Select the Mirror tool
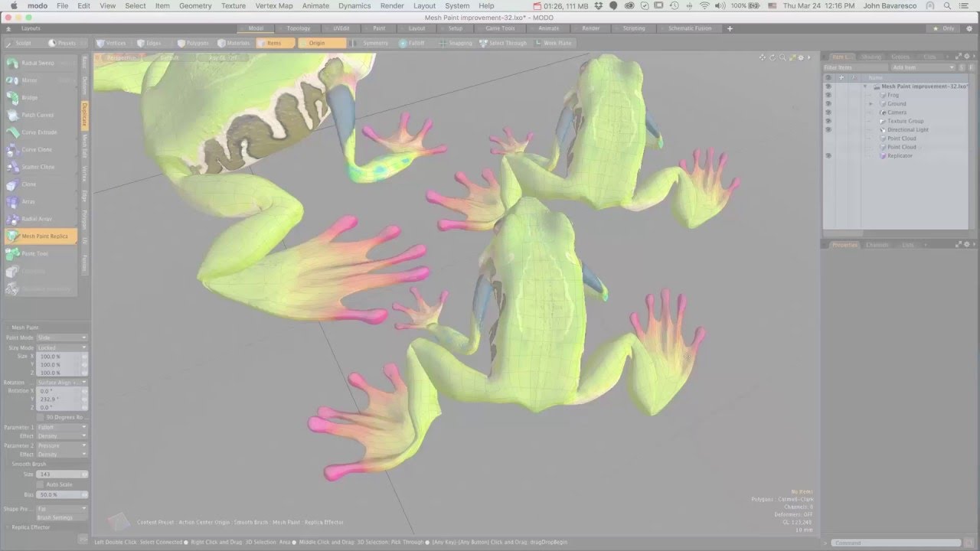The image size is (980, 551). 40,80
